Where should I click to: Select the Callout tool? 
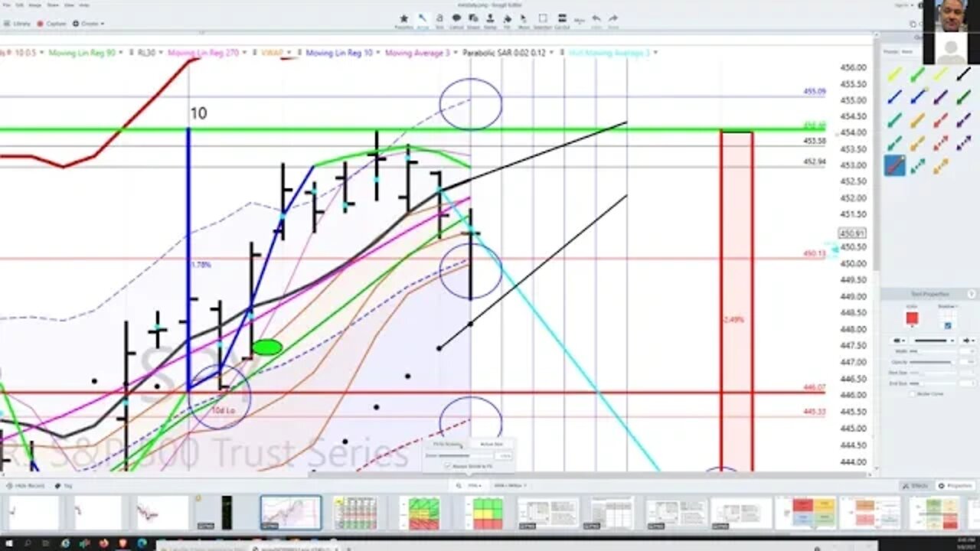456,21
